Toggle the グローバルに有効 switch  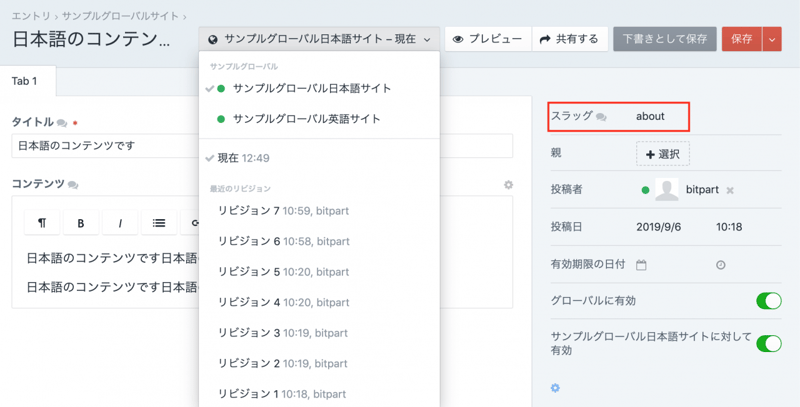tap(768, 301)
